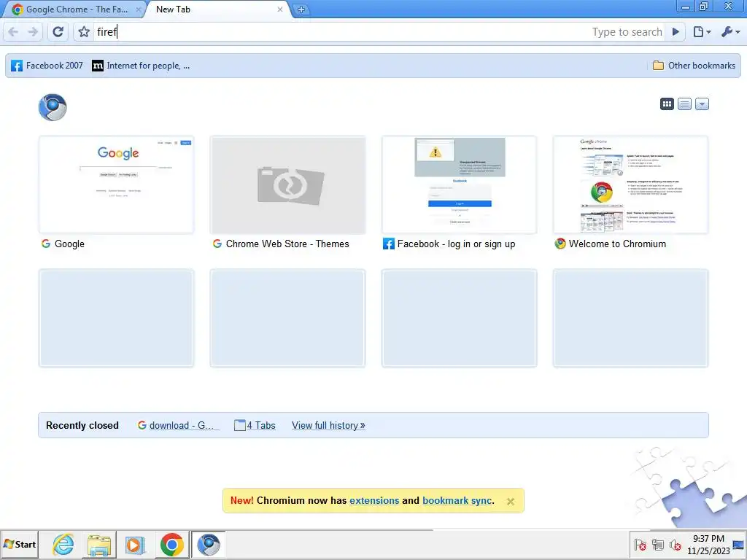
Task: Open the extensions link in the notice
Action: point(374,500)
